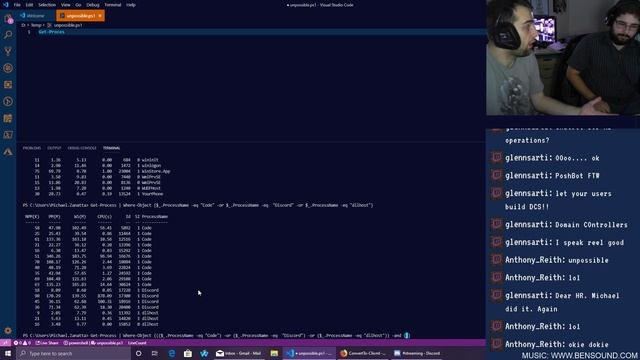Open Cortana from the taskbar circle icon
Viewport: 640px width, 360px height.
[x=138, y=353]
